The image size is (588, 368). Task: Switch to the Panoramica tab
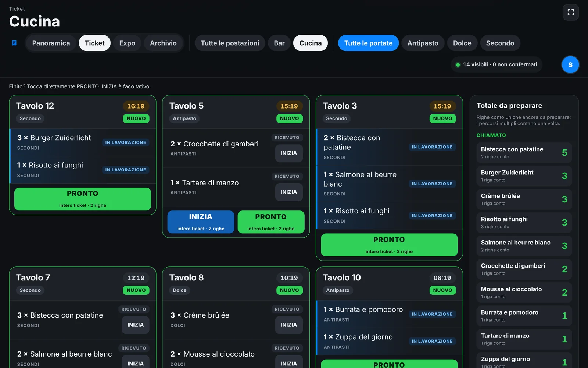pyautogui.click(x=51, y=43)
